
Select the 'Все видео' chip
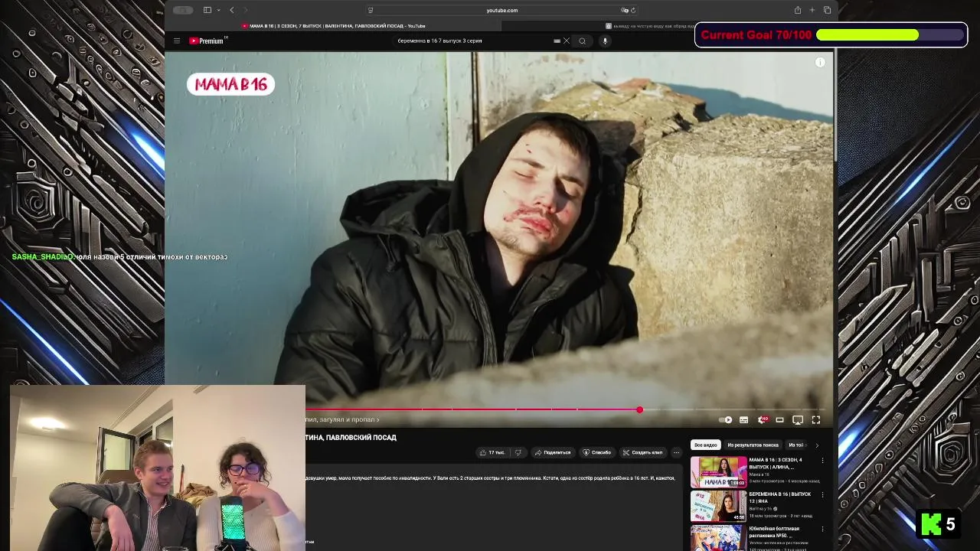[705, 445]
